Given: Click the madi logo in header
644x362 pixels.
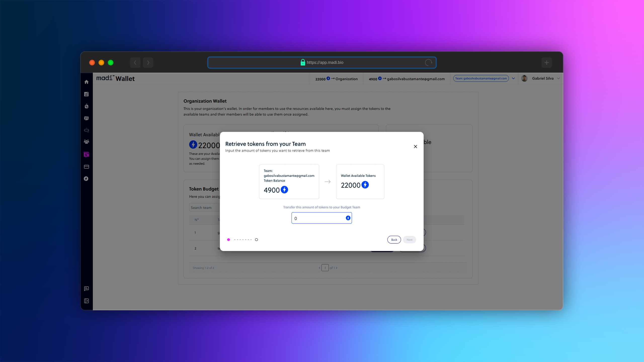Looking at the screenshot, I should pos(105,78).
